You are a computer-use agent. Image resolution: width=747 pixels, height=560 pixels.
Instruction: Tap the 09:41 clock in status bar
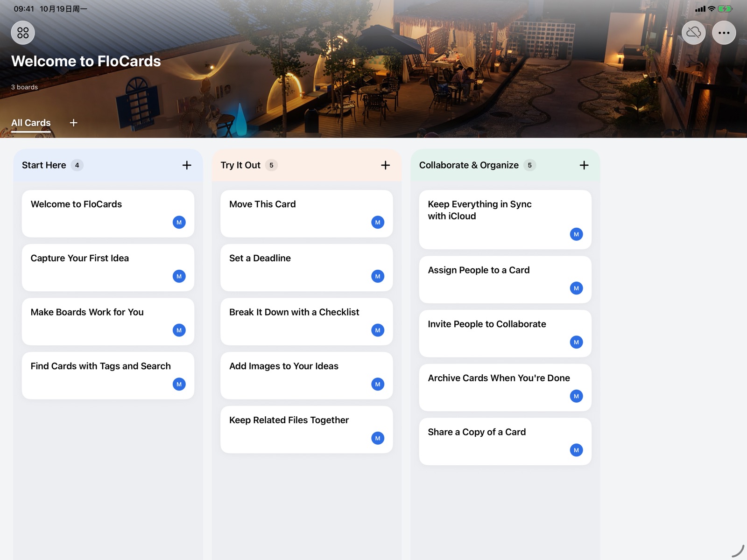[24, 9]
